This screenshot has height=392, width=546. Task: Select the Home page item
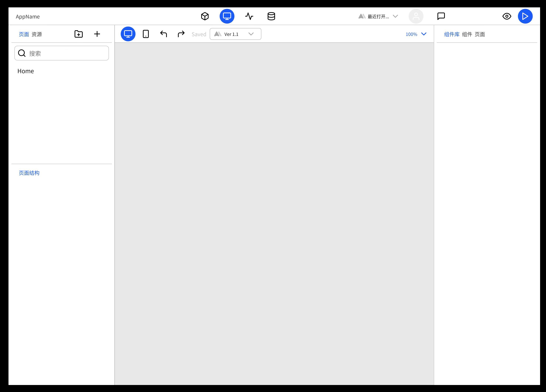(x=25, y=71)
